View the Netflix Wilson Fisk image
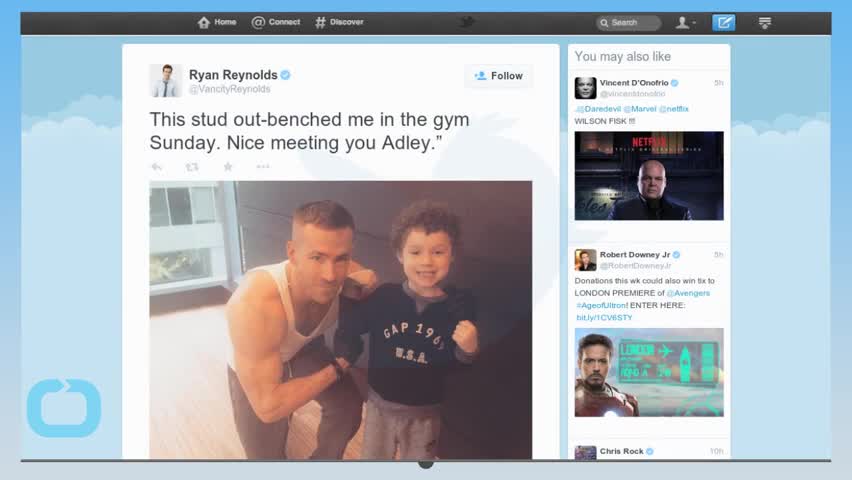This screenshot has height=480, width=852. point(649,176)
